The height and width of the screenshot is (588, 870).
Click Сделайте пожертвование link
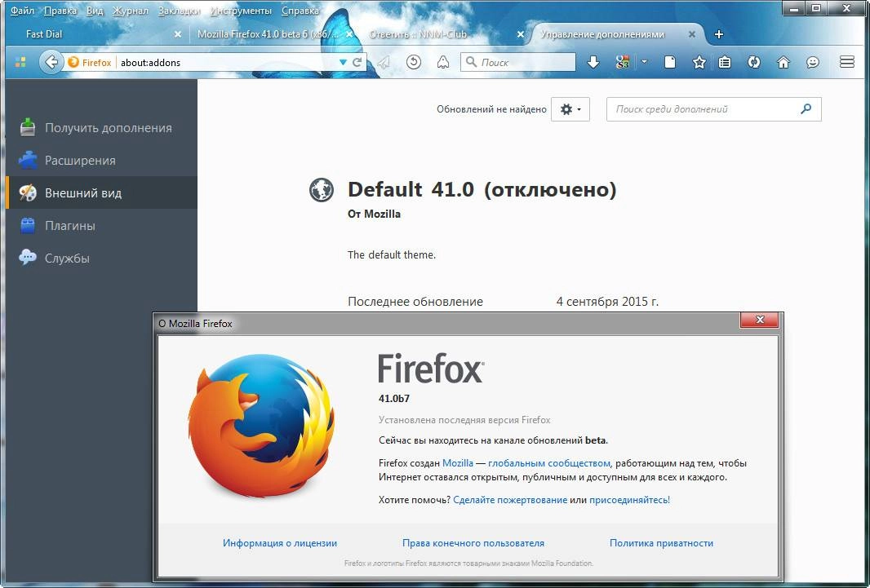(510, 499)
